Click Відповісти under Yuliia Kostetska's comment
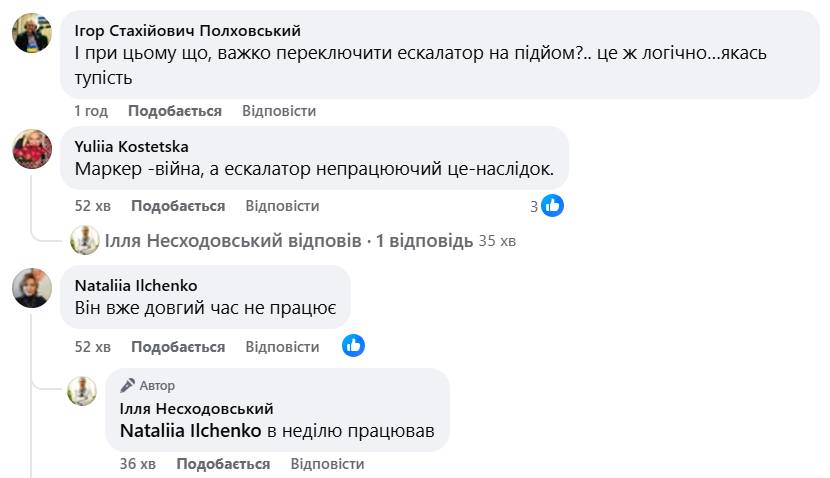This screenshot has height=478, width=830. point(282,206)
